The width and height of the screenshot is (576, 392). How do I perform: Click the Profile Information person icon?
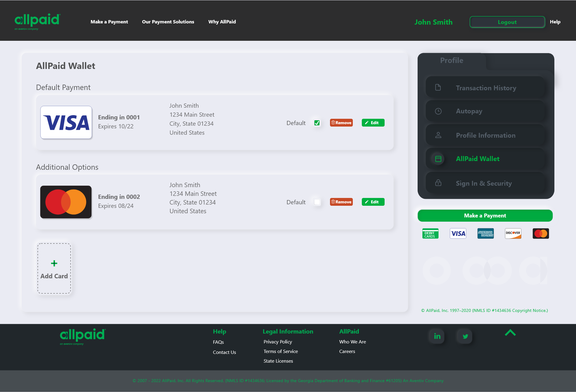[x=438, y=135]
